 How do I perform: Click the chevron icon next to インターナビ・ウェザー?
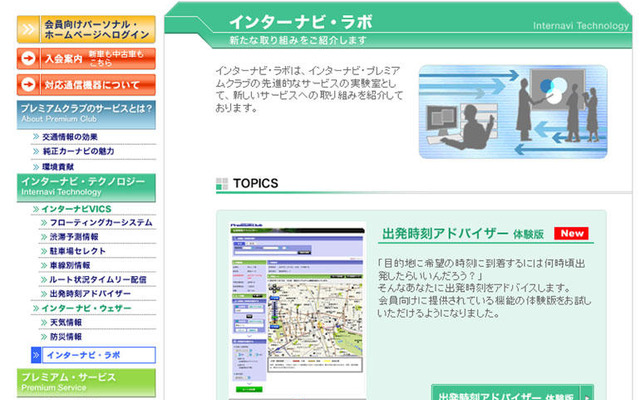coord(36,308)
